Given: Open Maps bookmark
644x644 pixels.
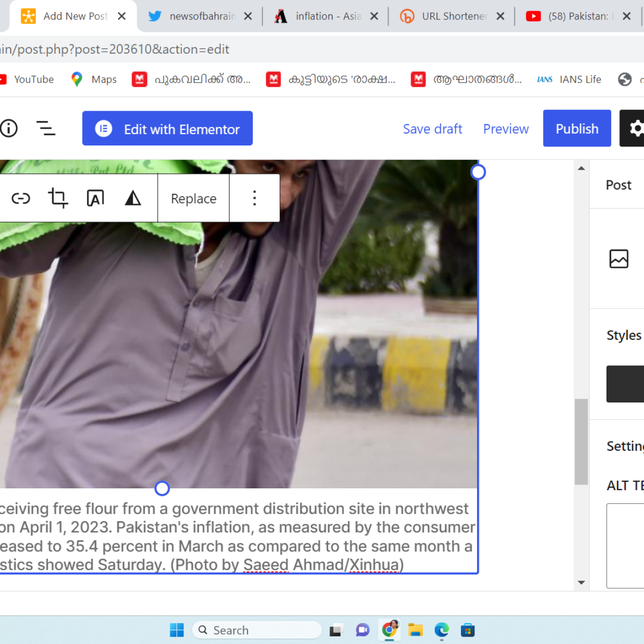Looking at the screenshot, I should coord(93,79).
